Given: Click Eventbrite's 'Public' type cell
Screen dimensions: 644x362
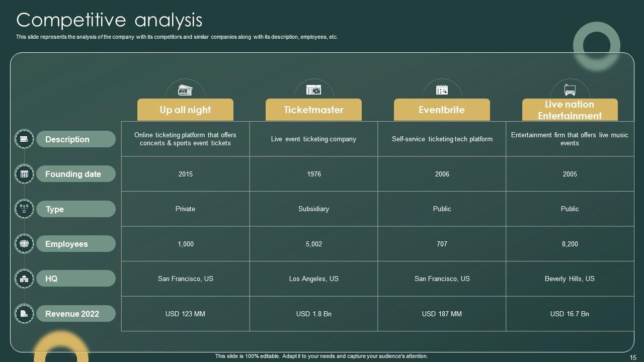Looking at the screenshot, I should pos(442,209).
